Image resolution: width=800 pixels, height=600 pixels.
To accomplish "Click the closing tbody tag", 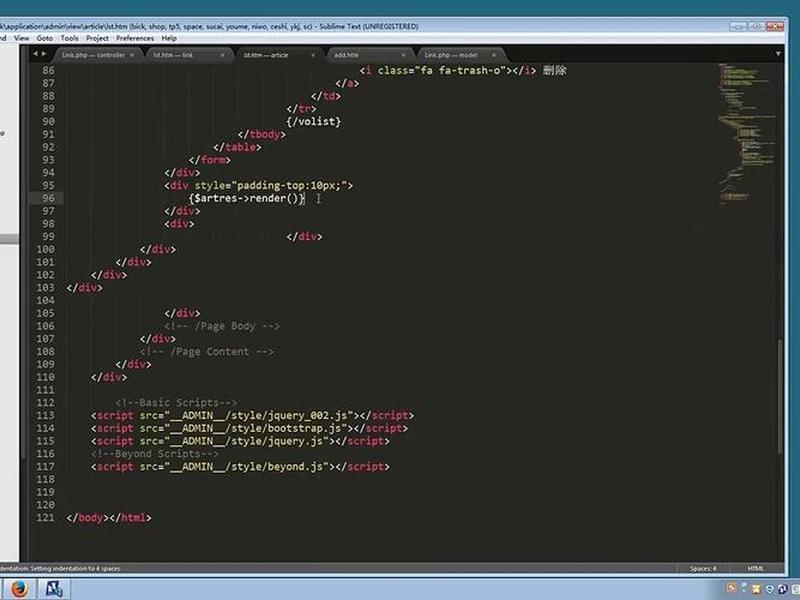I will tap(262, 134).
